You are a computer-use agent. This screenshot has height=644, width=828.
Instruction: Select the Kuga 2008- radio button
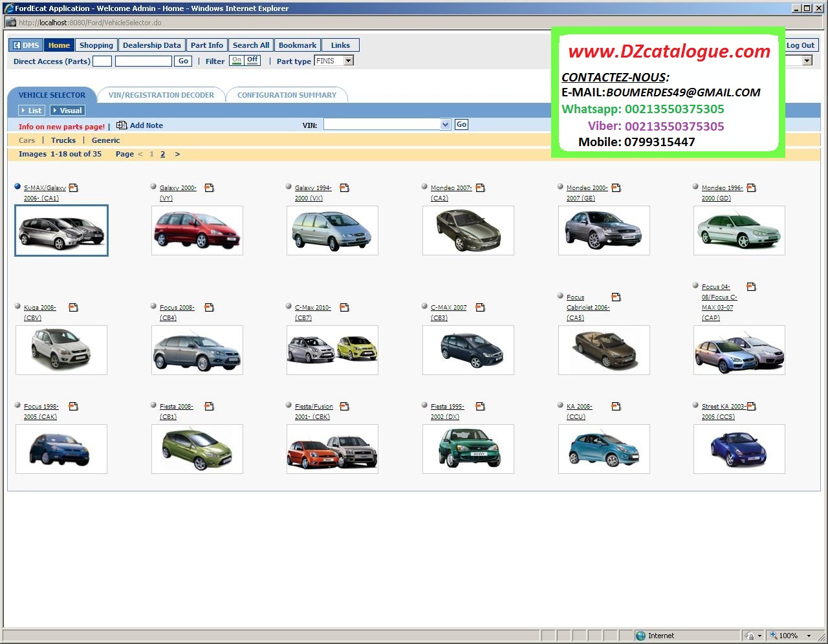(x=17, y=306)
